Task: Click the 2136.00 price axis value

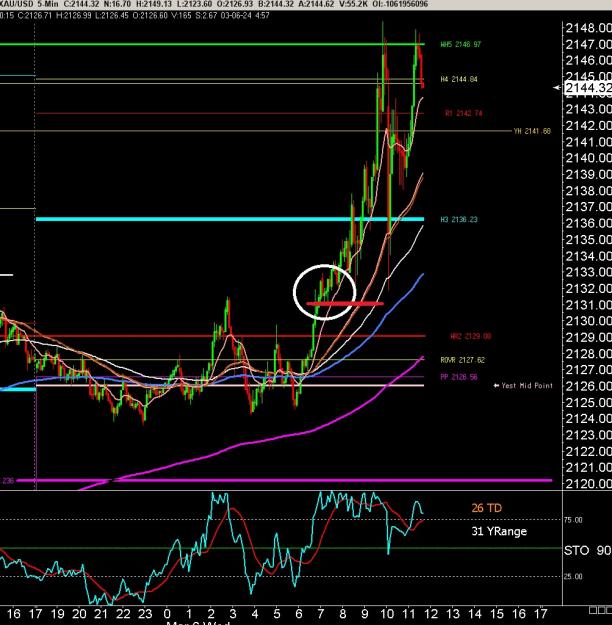Action: (x=588, y=223)
